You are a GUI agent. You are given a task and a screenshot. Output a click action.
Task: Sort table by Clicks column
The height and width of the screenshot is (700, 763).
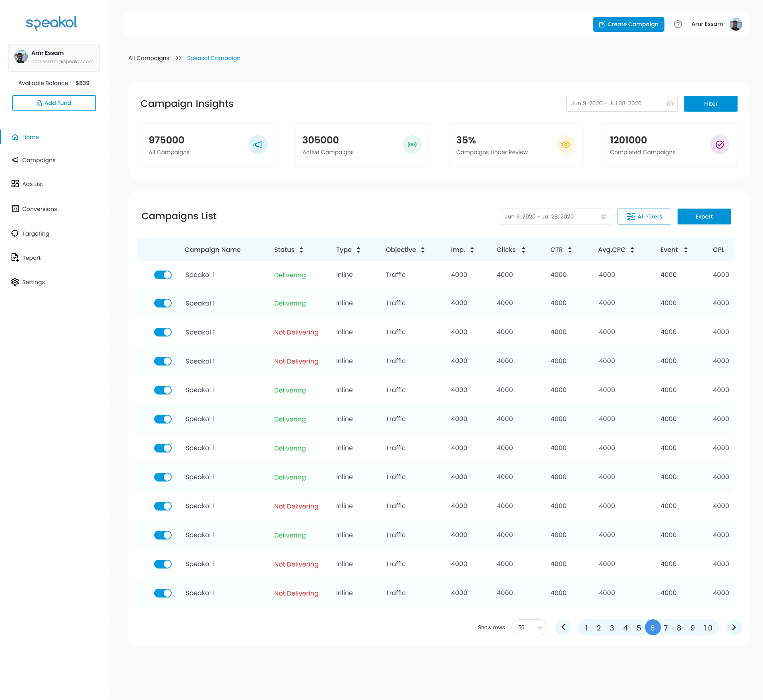(x=523, y=250)
